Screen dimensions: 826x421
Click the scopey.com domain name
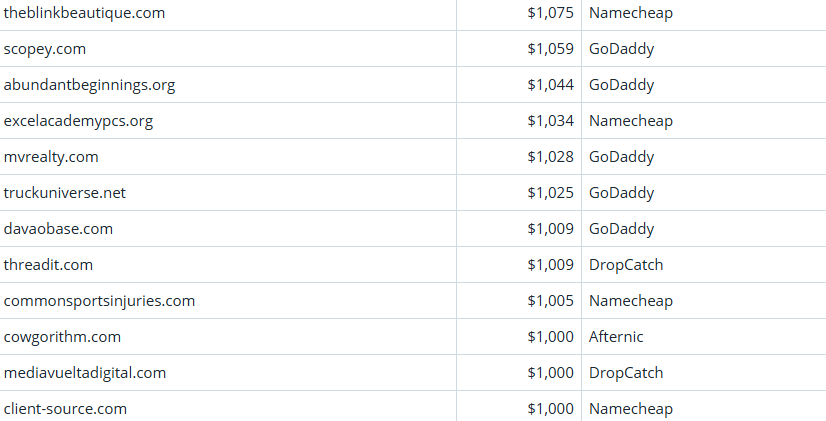[44, 49]
